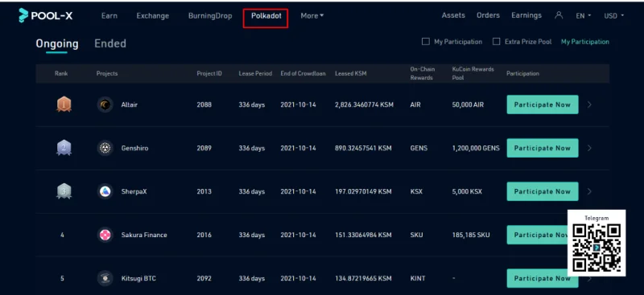Image resolution: width=644 pixels, height=295 pixels.
Task: Click the 134.87219665 KSM value
Action: [363, 279]
